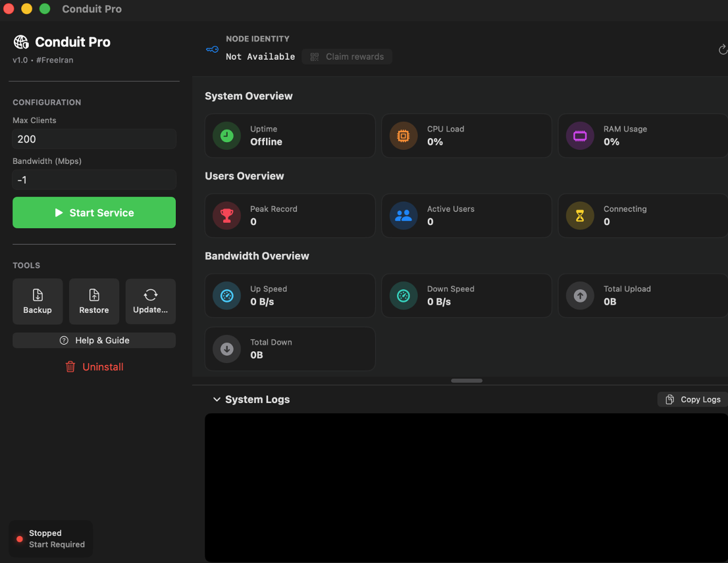This screenshot has height=563, width=728.
Task: Click the blue key icon near Node Identity
Action: (x=212, y=49)
